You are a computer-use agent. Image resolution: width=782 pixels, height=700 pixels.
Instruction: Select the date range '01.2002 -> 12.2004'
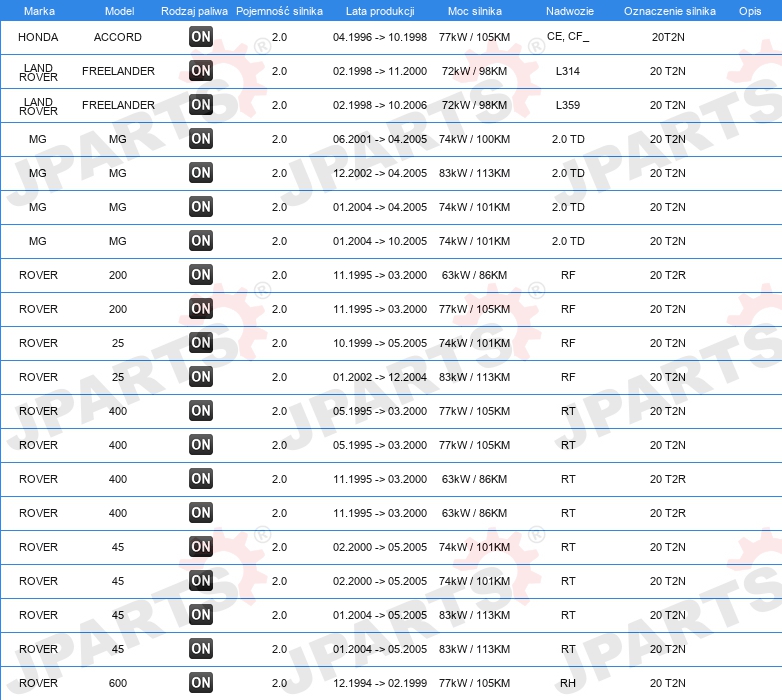pos(380,377)
